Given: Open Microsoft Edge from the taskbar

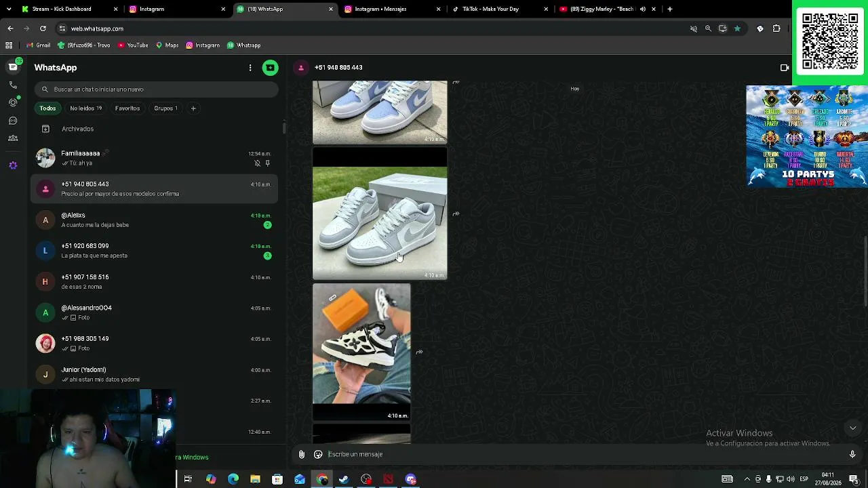Looking at the screenshot, I should (233, 479).
